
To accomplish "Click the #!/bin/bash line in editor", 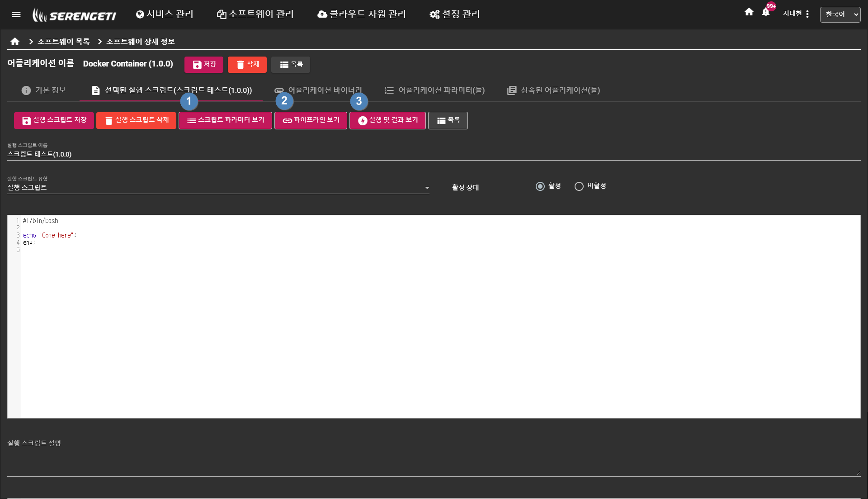I will coord(41,221).
